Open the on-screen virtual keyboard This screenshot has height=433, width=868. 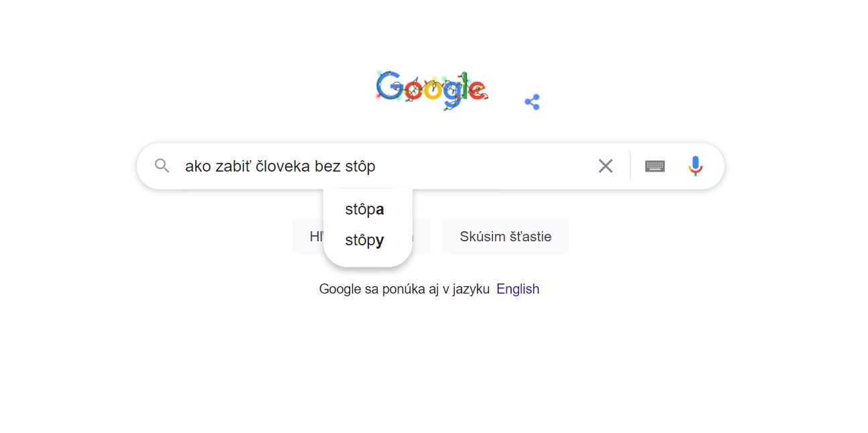point(655,166)
